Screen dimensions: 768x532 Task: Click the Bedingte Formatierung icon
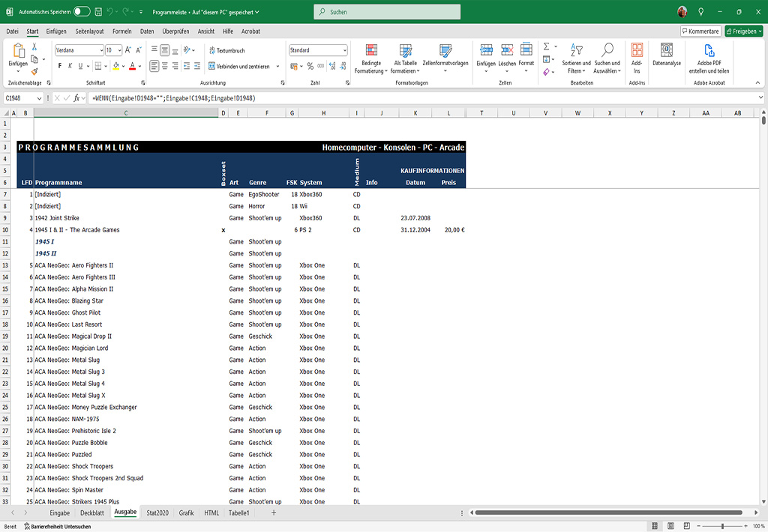(x=370, y=51)
